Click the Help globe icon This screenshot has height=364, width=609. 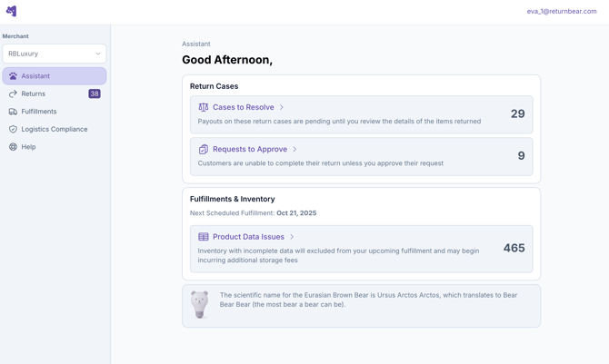(x=13, y=147)
